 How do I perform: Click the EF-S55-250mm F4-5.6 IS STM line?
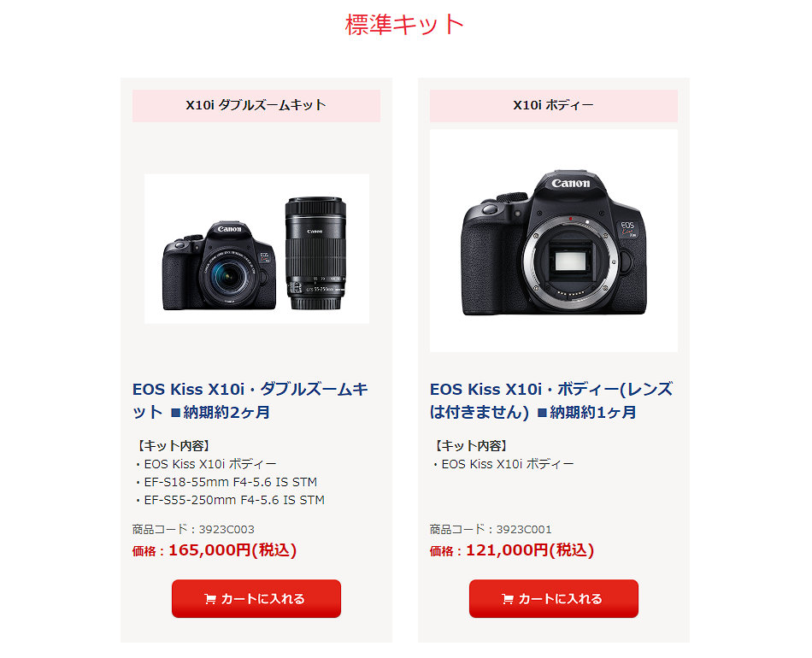click(x=230, y=500)
